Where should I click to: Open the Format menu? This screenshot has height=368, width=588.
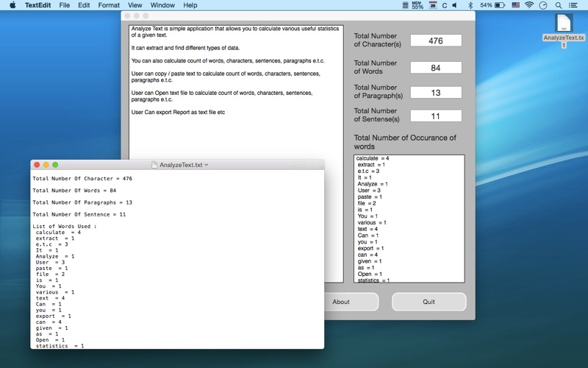pyautogui.click(x=109, y=5)
